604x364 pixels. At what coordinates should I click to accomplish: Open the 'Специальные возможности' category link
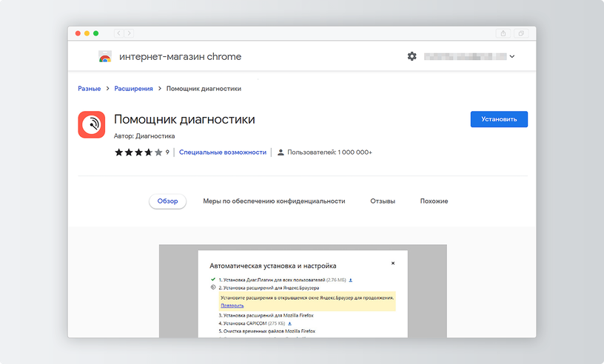click(223, 152)
